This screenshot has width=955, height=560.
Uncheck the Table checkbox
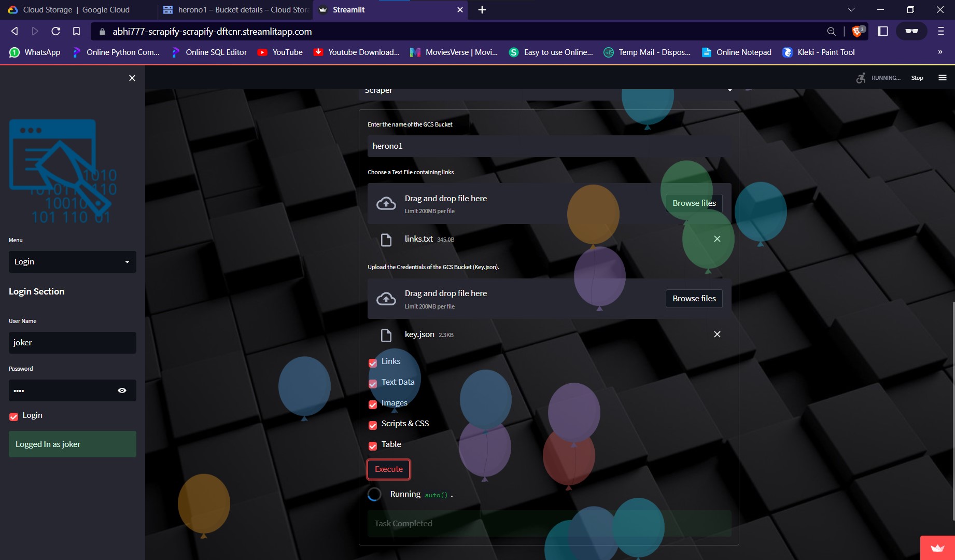click(x=373, y=446)
